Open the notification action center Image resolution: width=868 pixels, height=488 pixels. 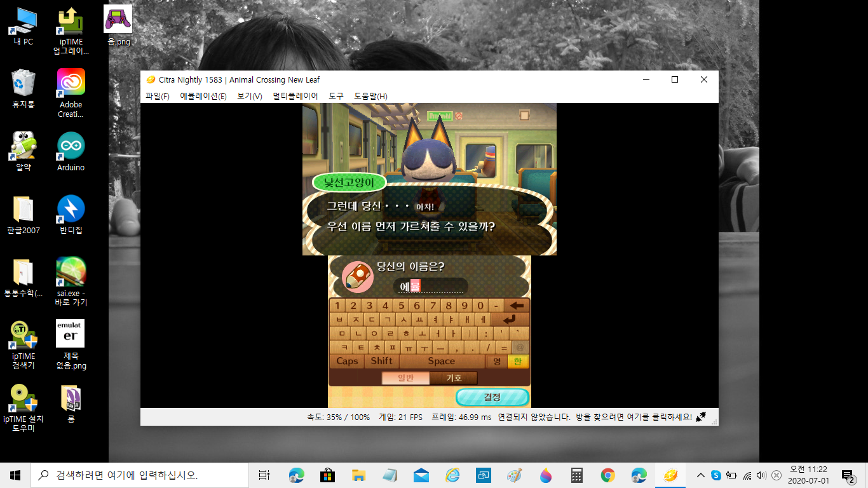(848, 475)
